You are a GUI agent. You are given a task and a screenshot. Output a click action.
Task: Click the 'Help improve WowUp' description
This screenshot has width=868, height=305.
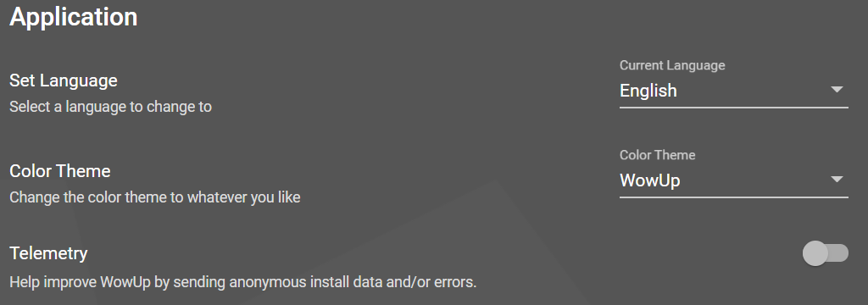[243, 282]
